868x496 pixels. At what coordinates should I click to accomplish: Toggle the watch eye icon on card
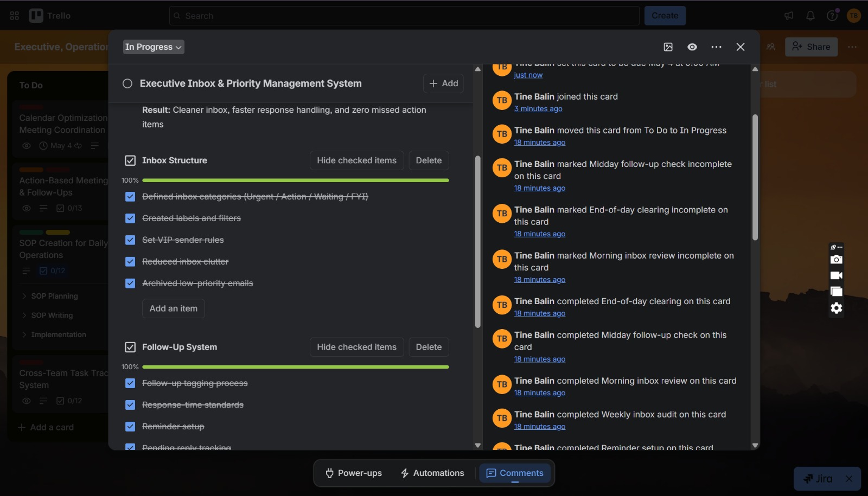click(x=692, y=47)
